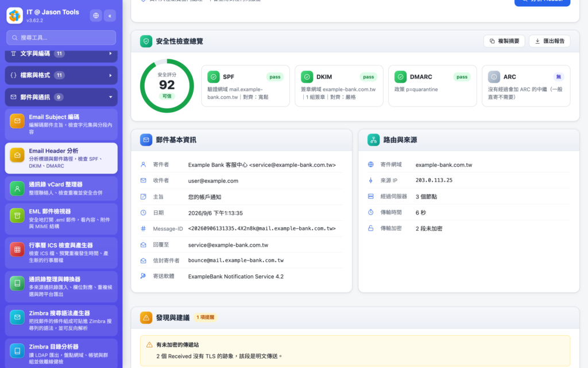
Task: Click the DMARC green check icon
Action: [x=400, y=76]
